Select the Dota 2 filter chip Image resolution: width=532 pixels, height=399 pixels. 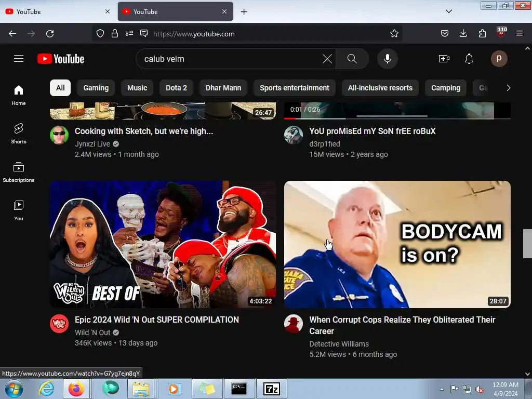[177, 88]
